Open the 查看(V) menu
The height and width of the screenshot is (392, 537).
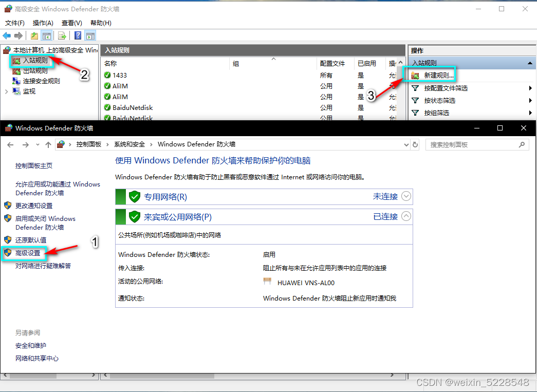(72, 23)
